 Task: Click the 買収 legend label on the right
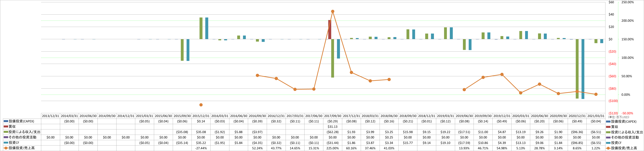614,127
